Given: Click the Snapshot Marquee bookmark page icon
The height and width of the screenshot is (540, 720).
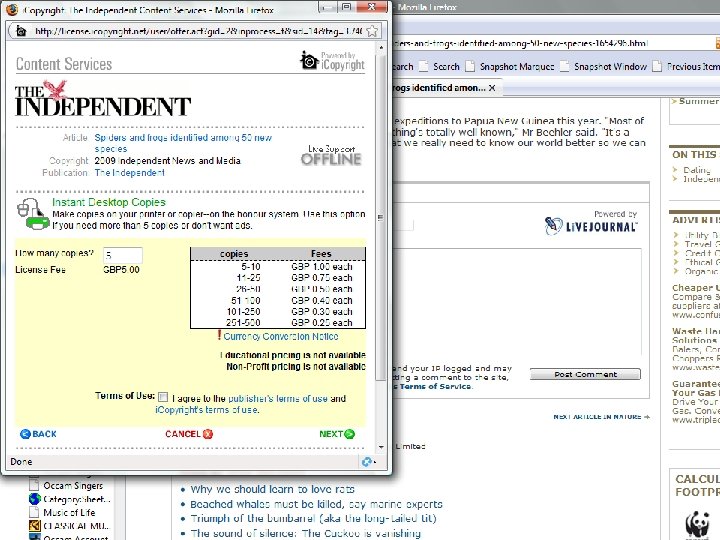Looking at the screenshot, I should [470, 67].
